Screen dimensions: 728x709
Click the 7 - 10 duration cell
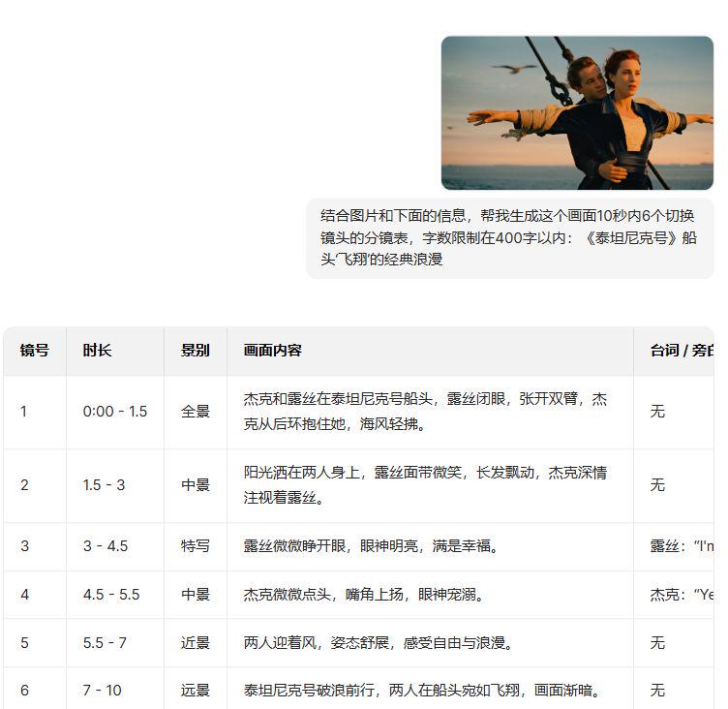[x=102, y=691]
